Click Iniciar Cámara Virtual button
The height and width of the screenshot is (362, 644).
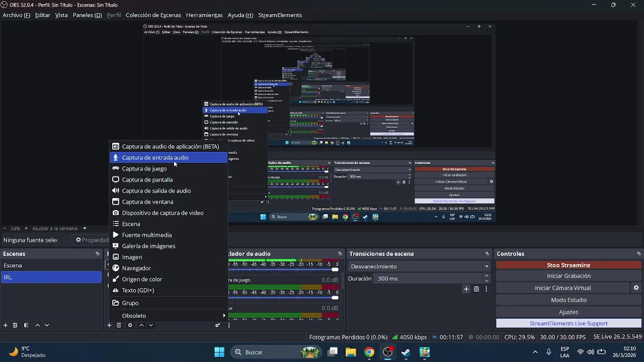click(x=562, y=288)
